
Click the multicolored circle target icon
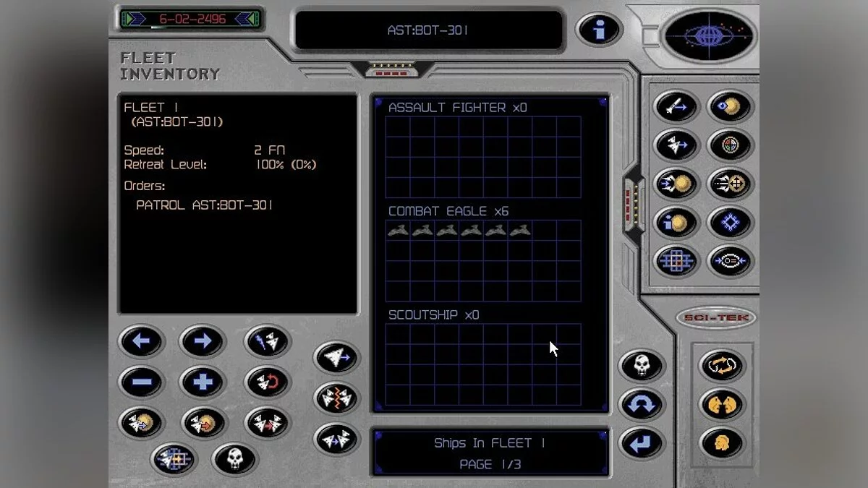tap(731, 145)
